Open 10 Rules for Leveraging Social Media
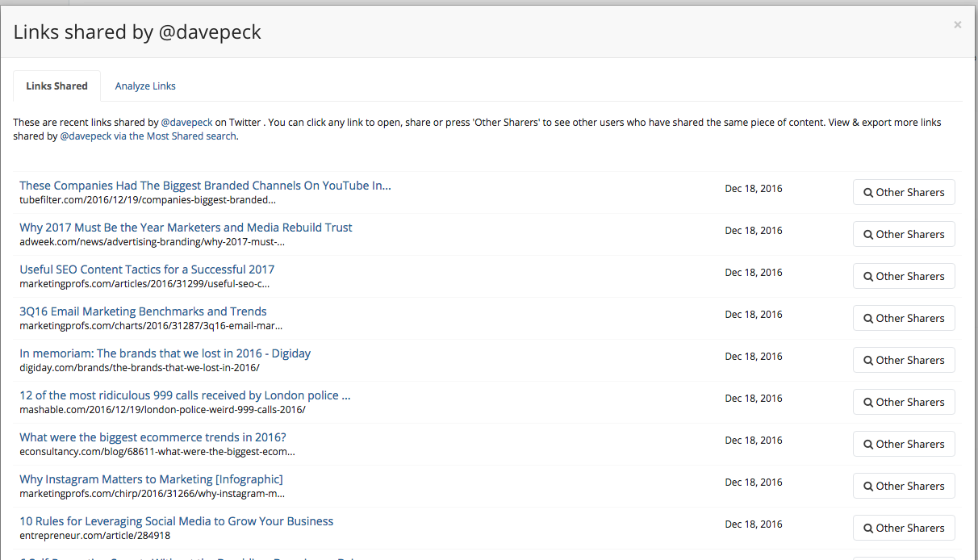 (176, 521)
